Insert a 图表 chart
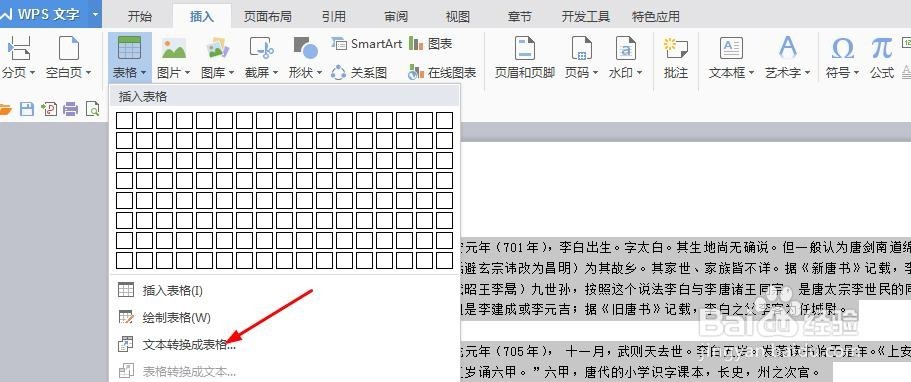This screenshot has width=911, height=382. (x=431, y=44)
